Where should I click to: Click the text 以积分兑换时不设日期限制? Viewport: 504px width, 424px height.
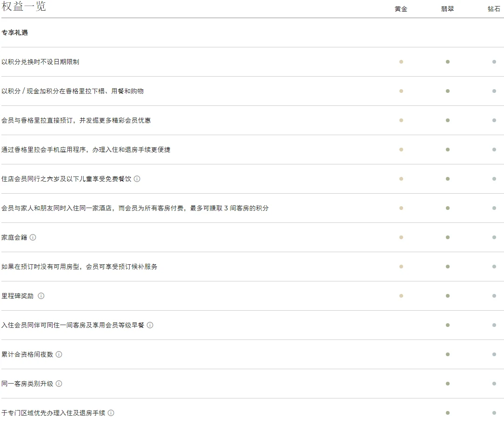[40, 62]
